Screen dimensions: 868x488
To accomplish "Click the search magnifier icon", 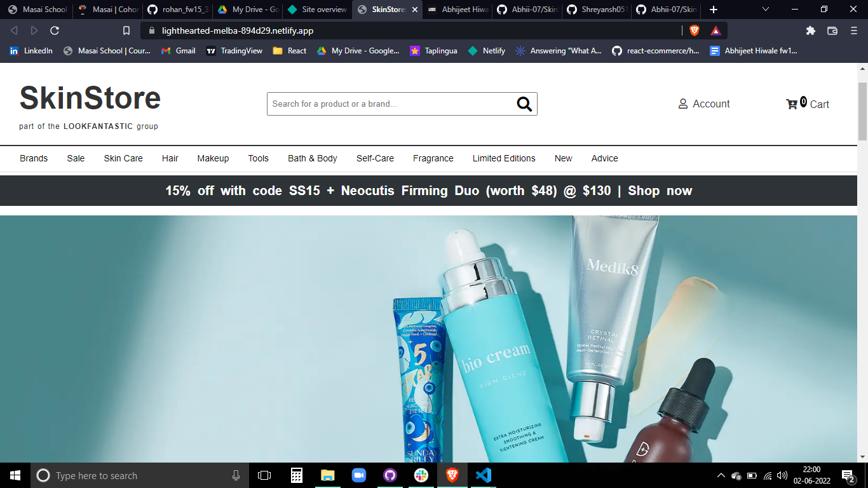I will point(524,104).
